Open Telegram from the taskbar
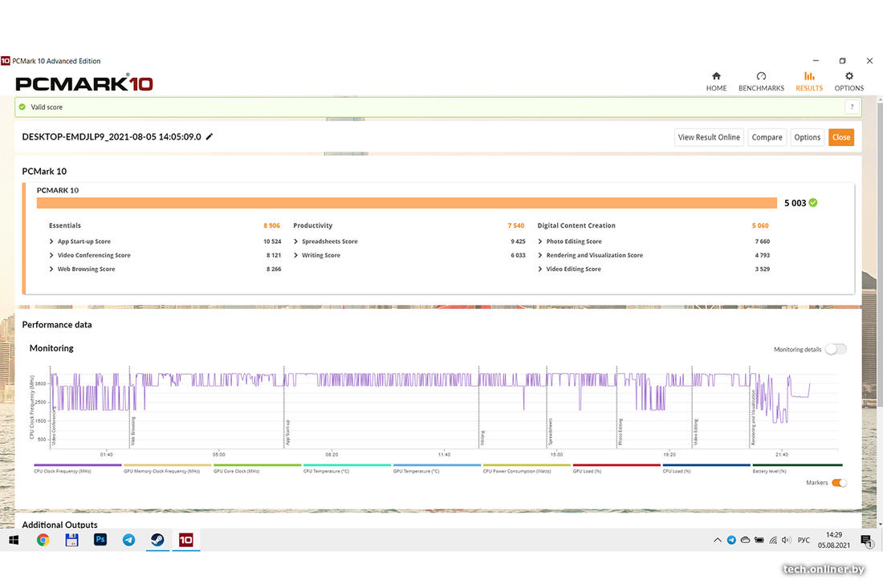The image size is (883, 588). click(128, 540)
